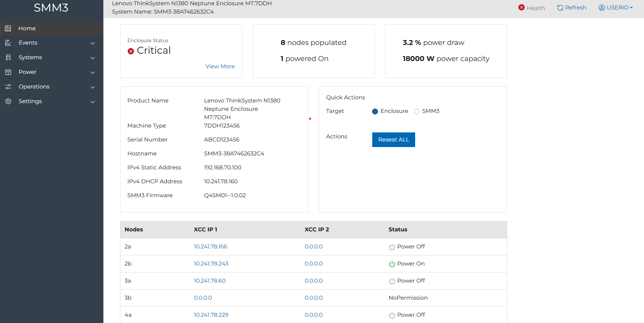Select the Enclosure target radio button
Viewport: 644px width, 323px height.
(x=375, y=111)
